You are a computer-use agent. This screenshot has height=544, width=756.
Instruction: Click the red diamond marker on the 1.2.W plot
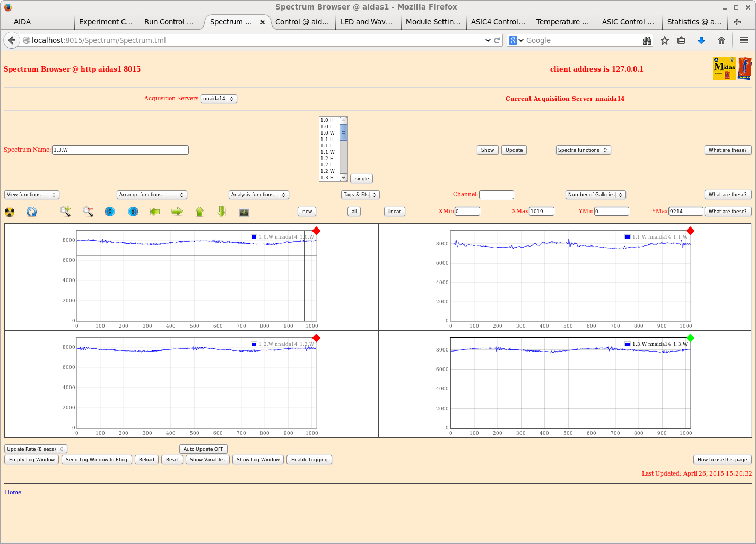point(317,338)
